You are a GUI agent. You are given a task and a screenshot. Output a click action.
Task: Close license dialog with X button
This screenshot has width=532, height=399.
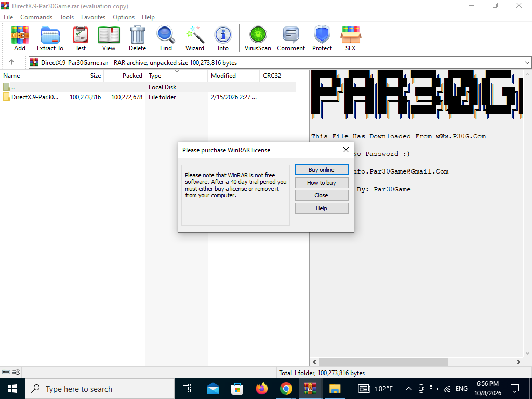pyautogui.click(x=345, y=150)
